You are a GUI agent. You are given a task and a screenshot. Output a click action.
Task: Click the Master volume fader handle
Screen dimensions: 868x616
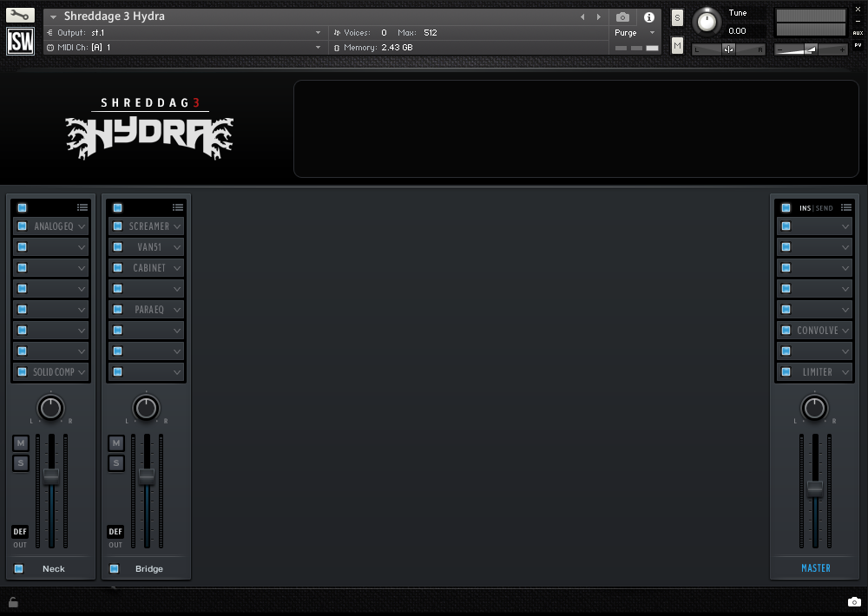point(815,488)
